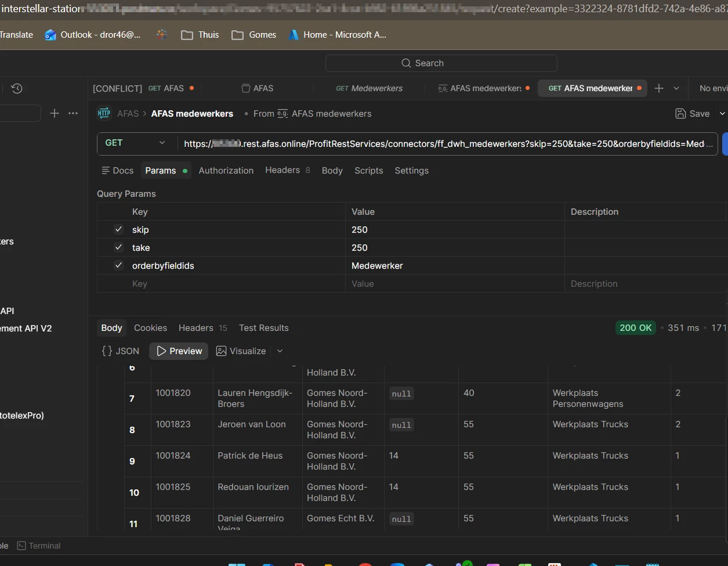Toggle the orderbyfieldids parameter checkbox
This screenshot has height=566, width=728.
pyautogui.click(x=119, y=266)
